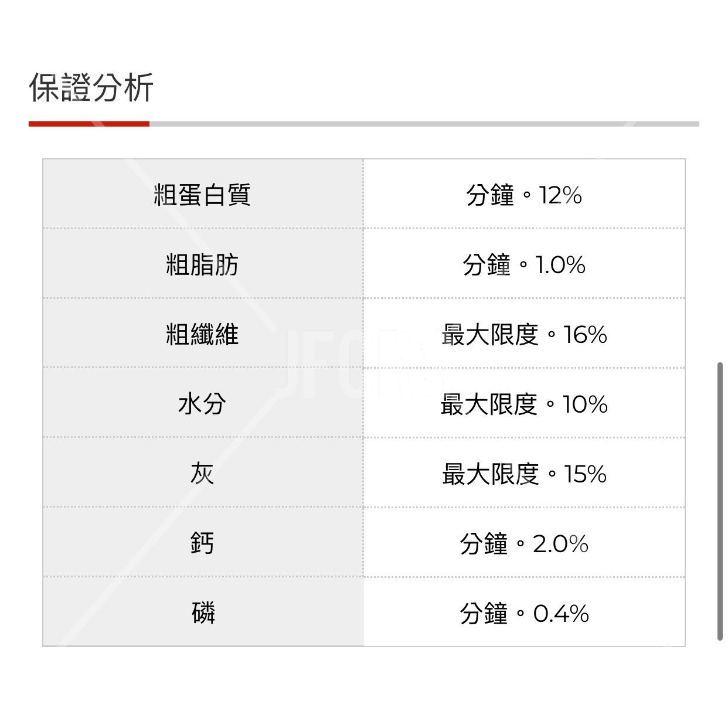Click the gray divider line under heading
This screenshot has height=728, width=728.
click(424, 124)
